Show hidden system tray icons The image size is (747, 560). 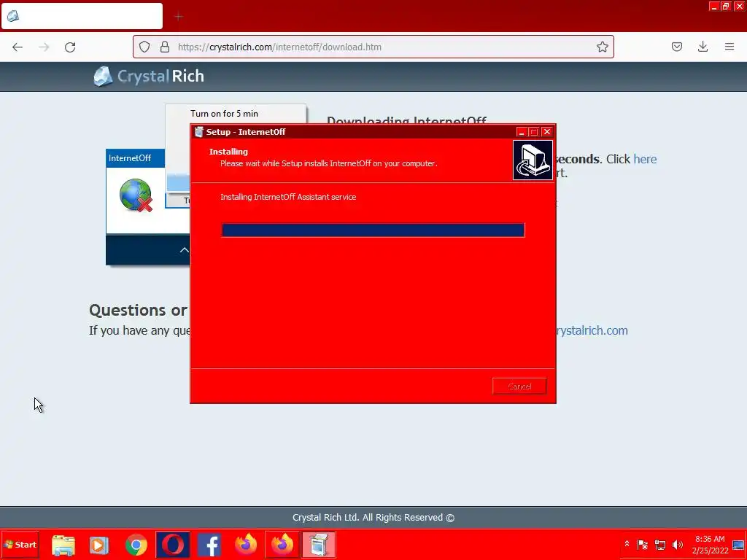627,544
